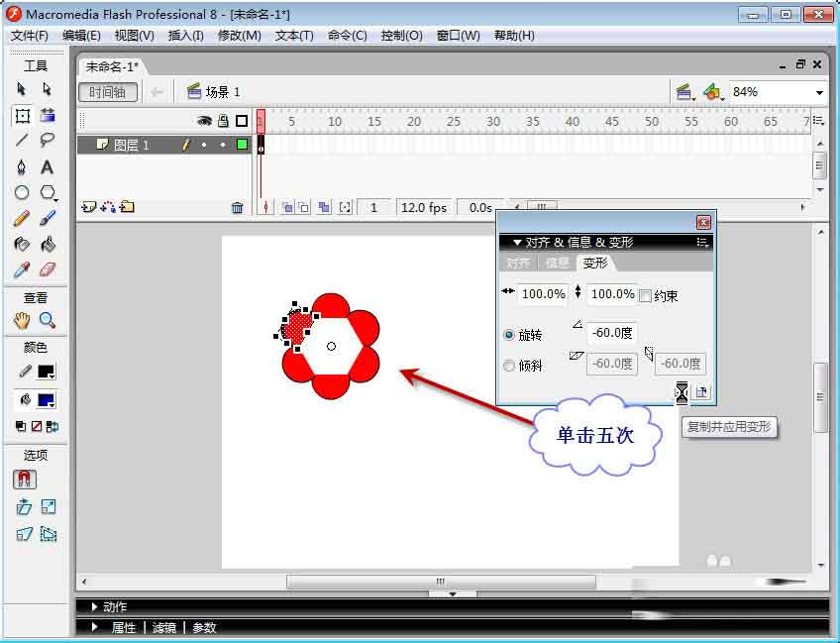Select the Lasso tool
This screenshot has width=840, height=643.
coord(48,141)
